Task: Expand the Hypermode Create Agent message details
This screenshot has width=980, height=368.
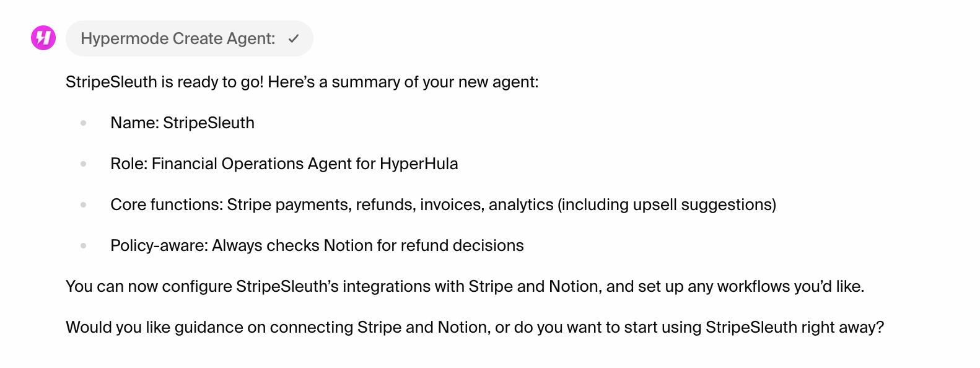Action: pyautogui.click(x=189, y=38)
